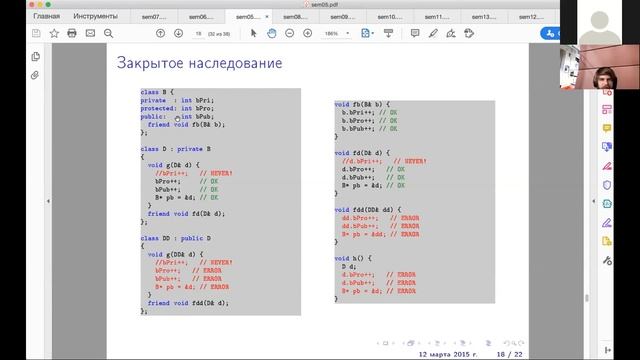Image resolution: width=640 pixels, height=360 pixels.
Task: Switch to the sem13 document tab
Action: (x=484, y=17)
